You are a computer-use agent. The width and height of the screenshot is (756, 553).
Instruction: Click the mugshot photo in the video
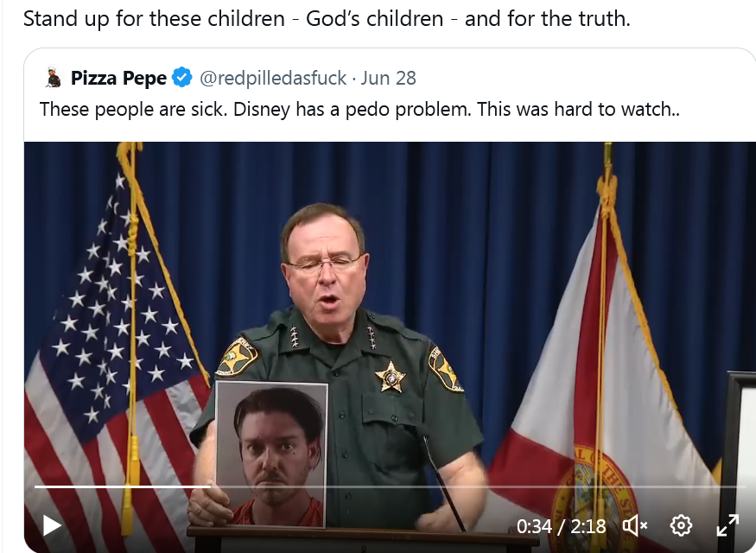[x=271, y=454]
